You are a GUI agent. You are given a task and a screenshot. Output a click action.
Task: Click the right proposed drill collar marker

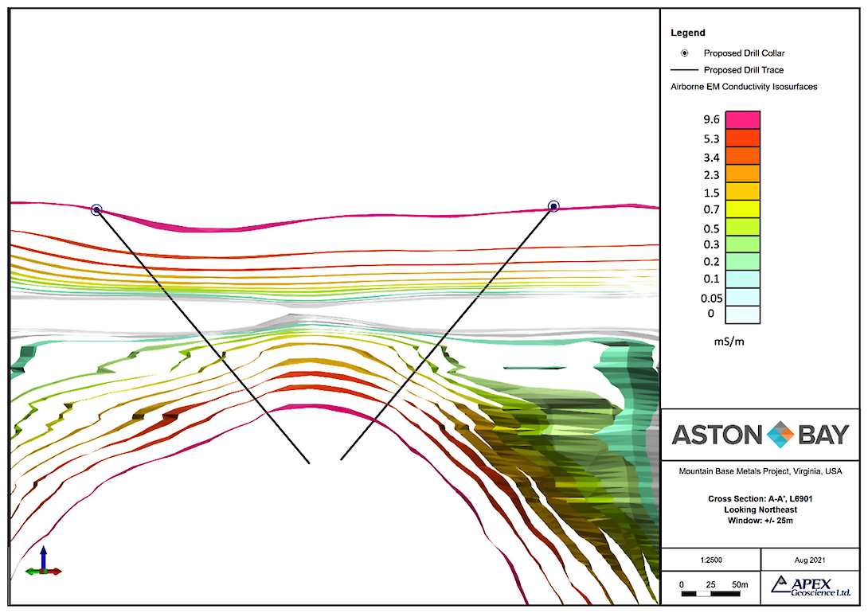tap(553, 207)
